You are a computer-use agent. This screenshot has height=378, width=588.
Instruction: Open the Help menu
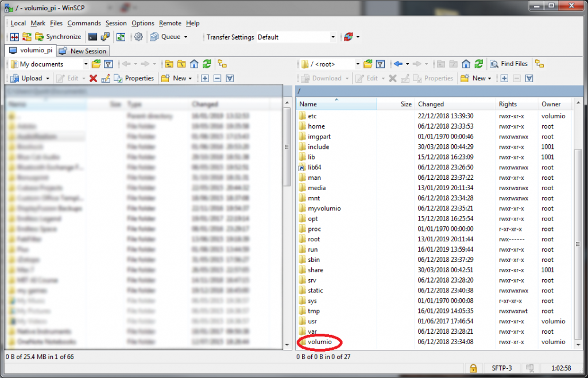click(193, 23)
